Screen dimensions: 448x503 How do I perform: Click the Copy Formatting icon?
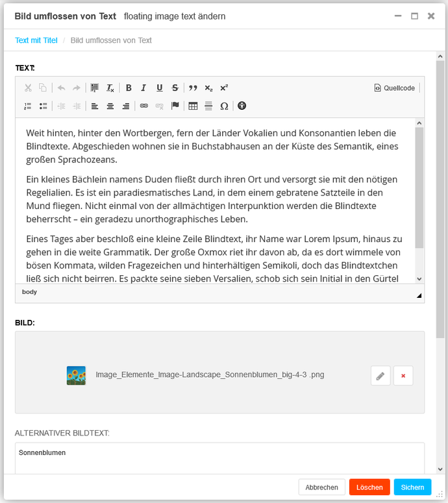click(x=94, y=88)
